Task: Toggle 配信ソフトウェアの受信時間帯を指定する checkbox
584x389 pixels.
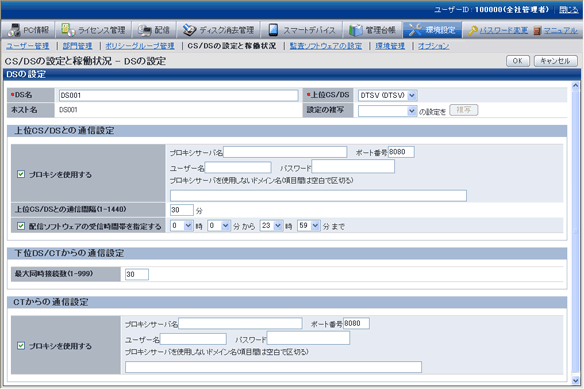Action: click(21, 226)
